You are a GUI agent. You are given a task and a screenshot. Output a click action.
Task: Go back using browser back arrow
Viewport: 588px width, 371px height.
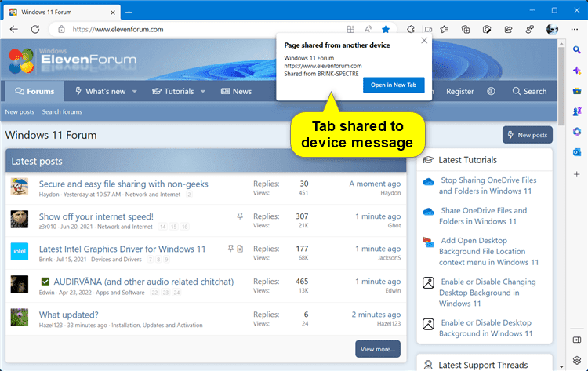pyautogui.click(x=14, y=29)
